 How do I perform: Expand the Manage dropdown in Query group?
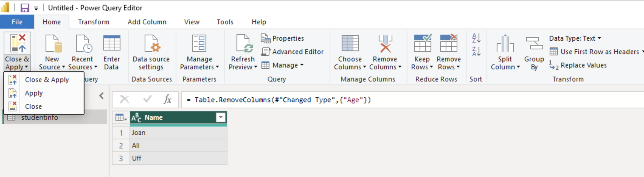[282, 65]
